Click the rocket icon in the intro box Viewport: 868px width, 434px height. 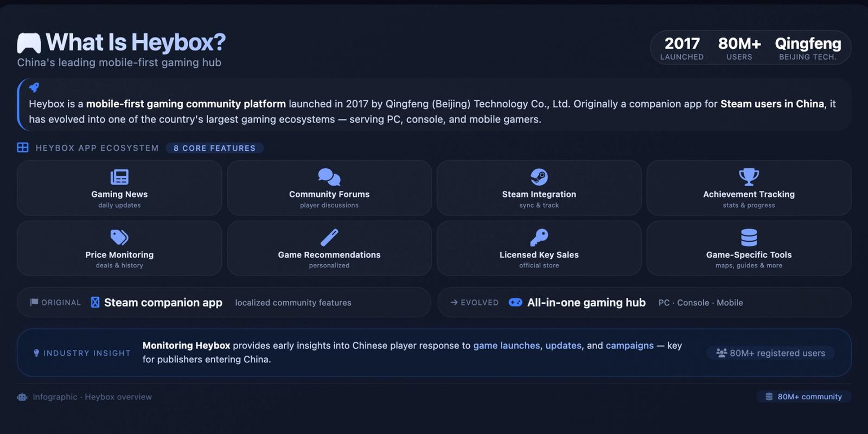(34, 87)
